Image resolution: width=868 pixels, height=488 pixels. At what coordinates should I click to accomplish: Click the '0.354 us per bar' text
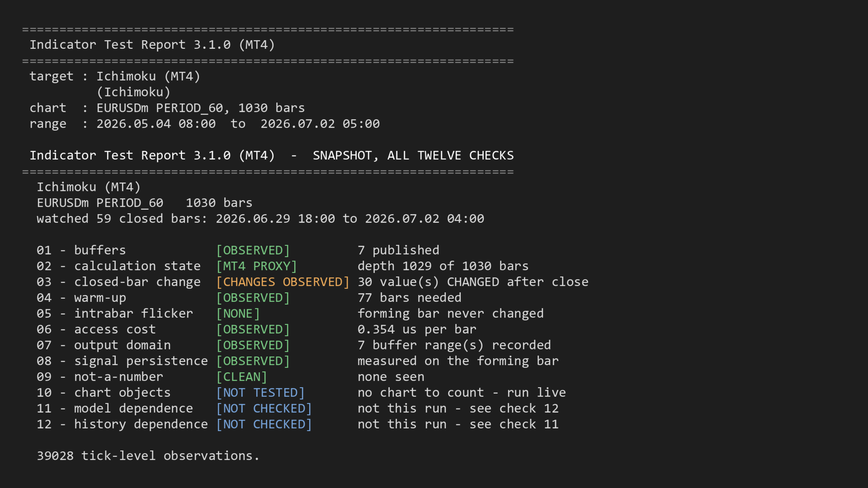[x=417, y=329]
